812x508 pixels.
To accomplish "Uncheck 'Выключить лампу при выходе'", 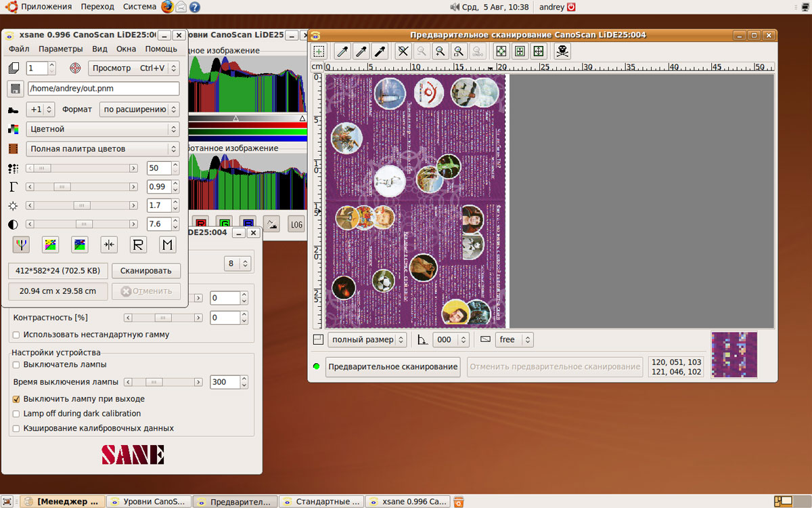I will click(x=16, y=399).
